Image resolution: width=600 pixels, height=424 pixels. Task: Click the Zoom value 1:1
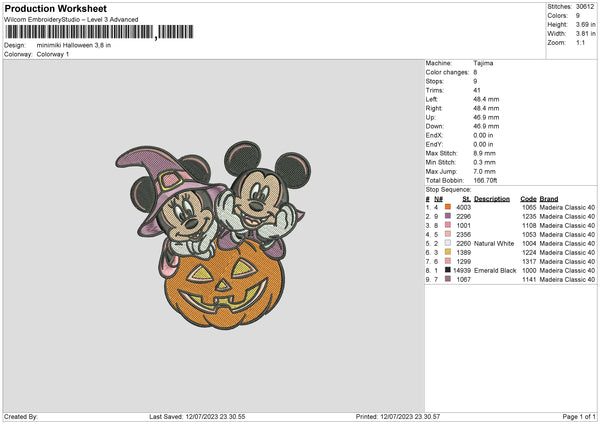[x=580, y=42]
